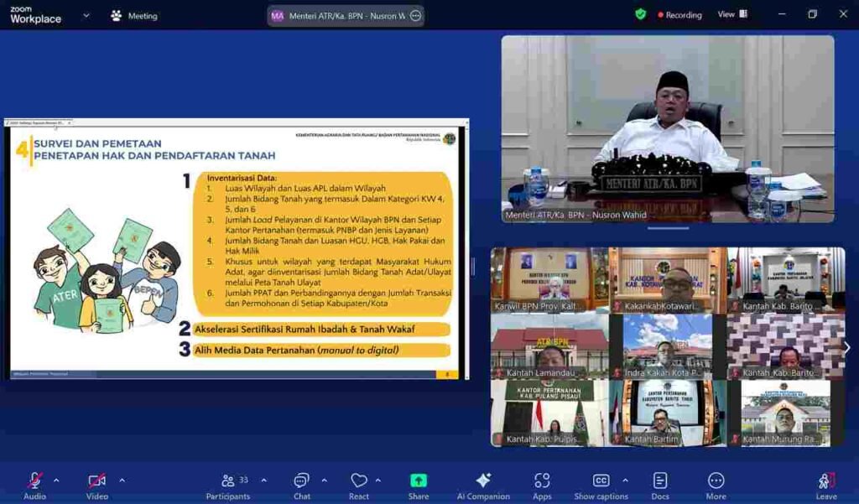The image size is (859, 504).
Task: Expand the arrow beside Participants
Action: pos(263,481)
